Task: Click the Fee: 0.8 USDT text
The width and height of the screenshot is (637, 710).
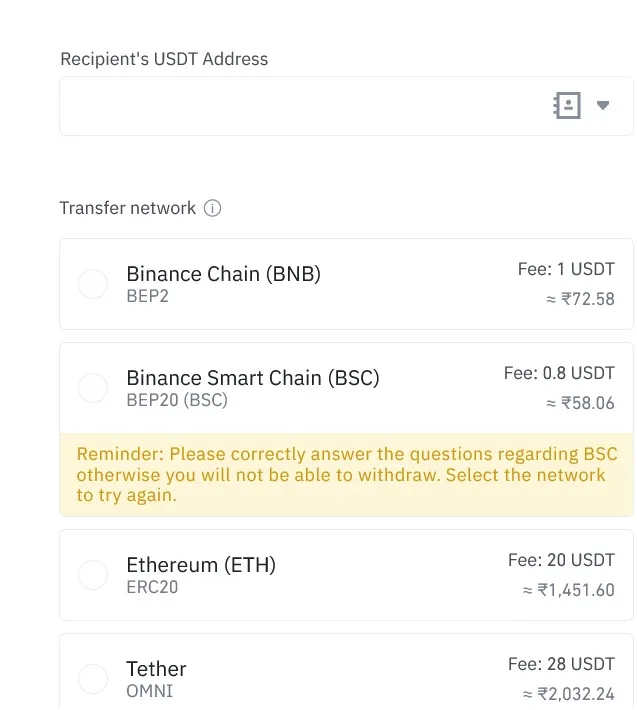Action: pyautogui.click(x=559, y=374)
